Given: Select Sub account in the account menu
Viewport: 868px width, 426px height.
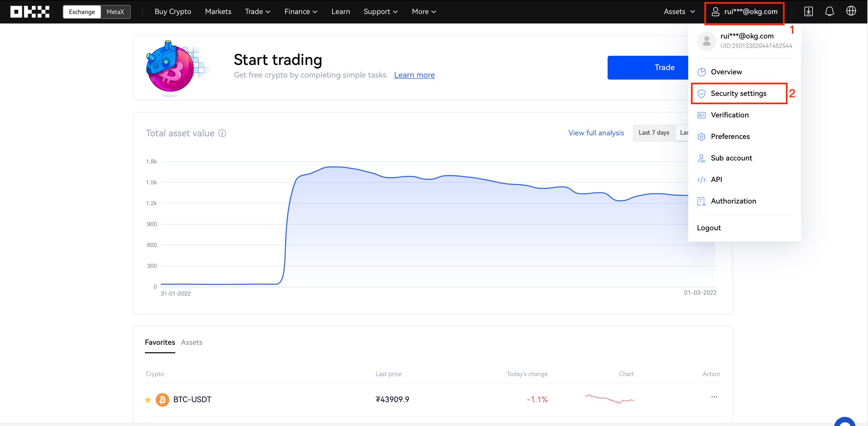Looking at the screenshot, I should tap(744, 158).
